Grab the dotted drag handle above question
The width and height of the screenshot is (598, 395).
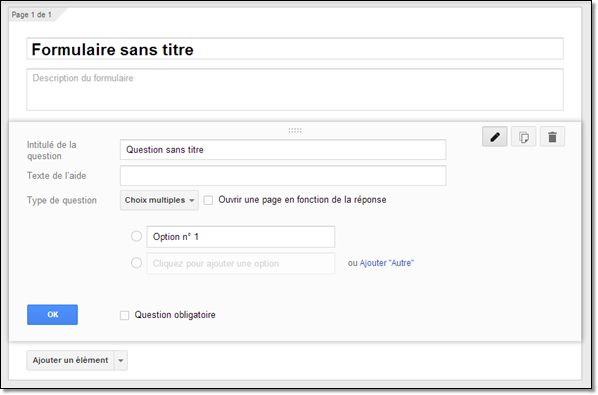[x=295, y=130]
